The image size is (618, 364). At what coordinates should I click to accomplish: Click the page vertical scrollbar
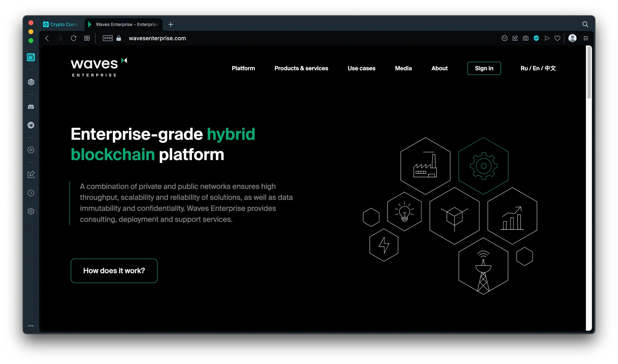(589, 73)
